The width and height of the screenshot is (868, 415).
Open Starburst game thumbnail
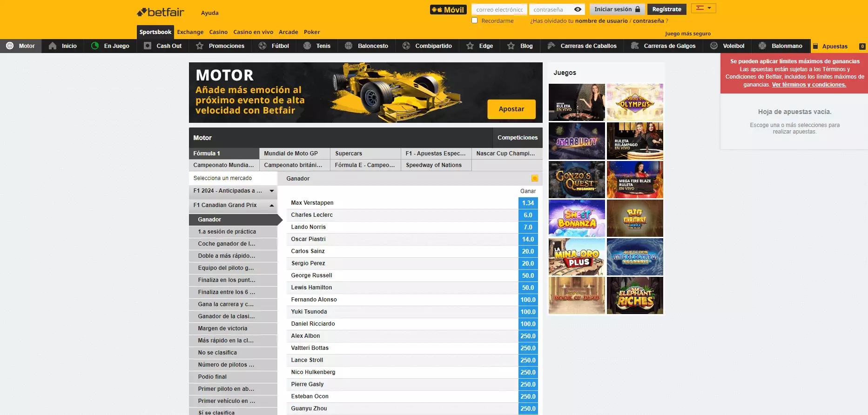coord(577,141)
